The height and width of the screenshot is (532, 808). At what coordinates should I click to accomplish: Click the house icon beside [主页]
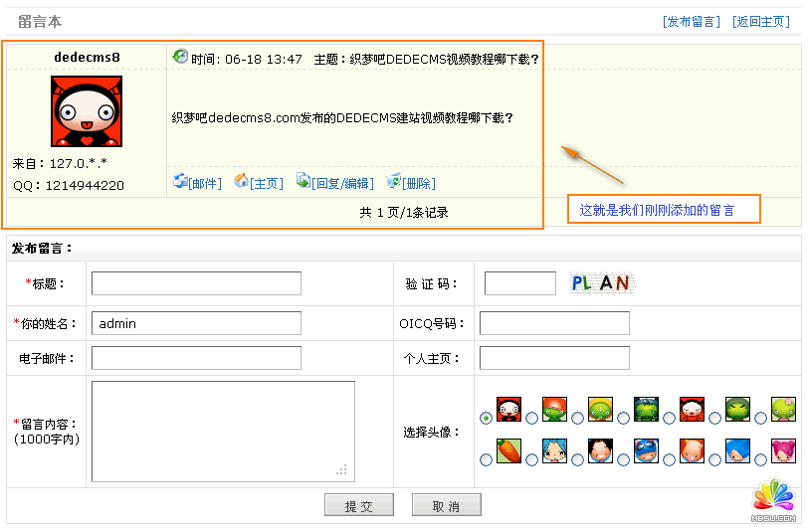241,181
